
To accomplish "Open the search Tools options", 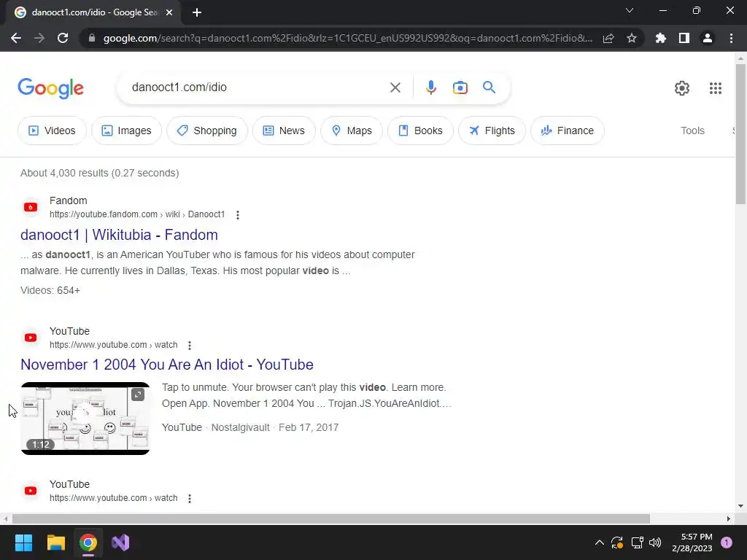I will [x=692, y=131].
